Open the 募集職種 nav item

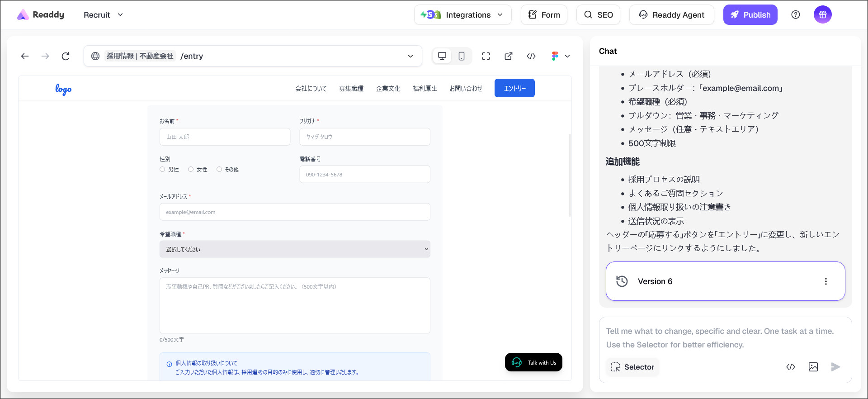tap(351, 89)
